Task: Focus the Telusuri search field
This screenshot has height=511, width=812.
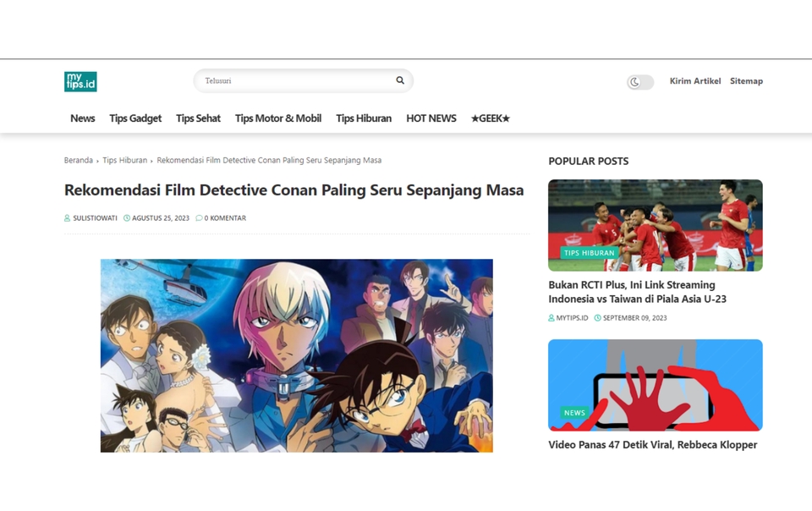Action: coord(304,80)
